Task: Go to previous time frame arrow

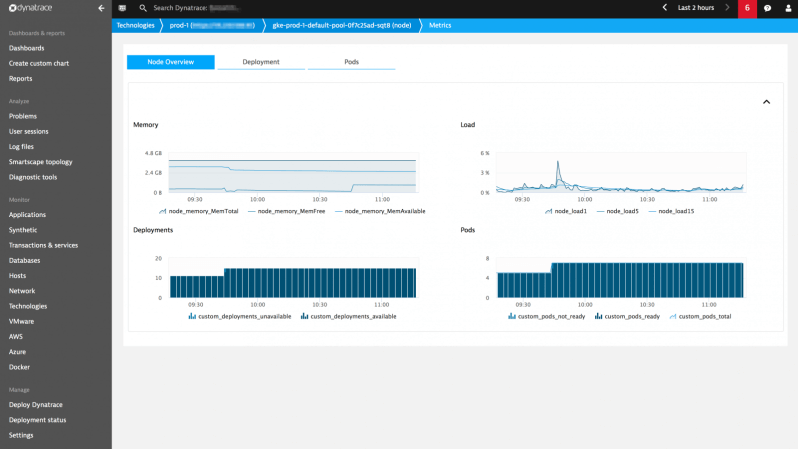Action: pyautogui.click(x=665, y=8)
